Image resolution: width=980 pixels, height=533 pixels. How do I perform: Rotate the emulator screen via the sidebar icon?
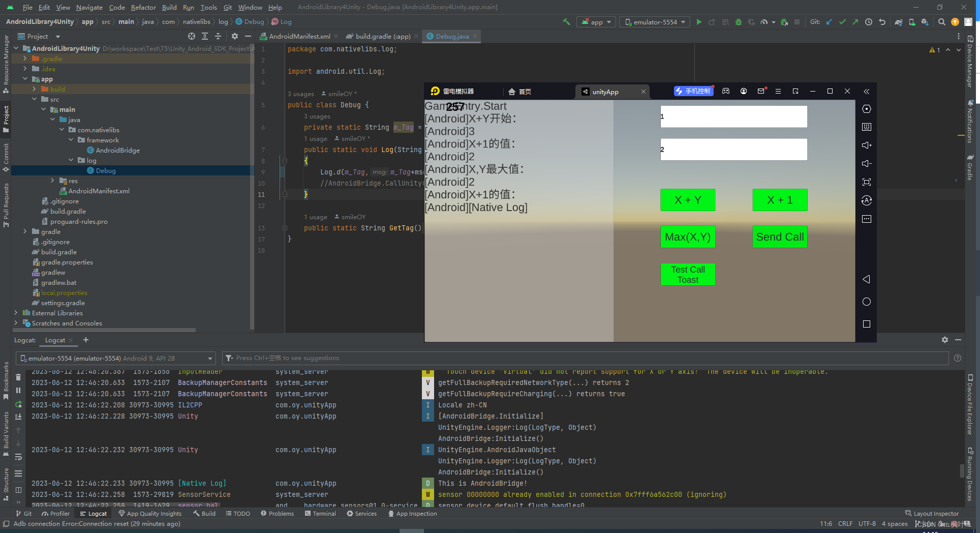tap(867, 200)
